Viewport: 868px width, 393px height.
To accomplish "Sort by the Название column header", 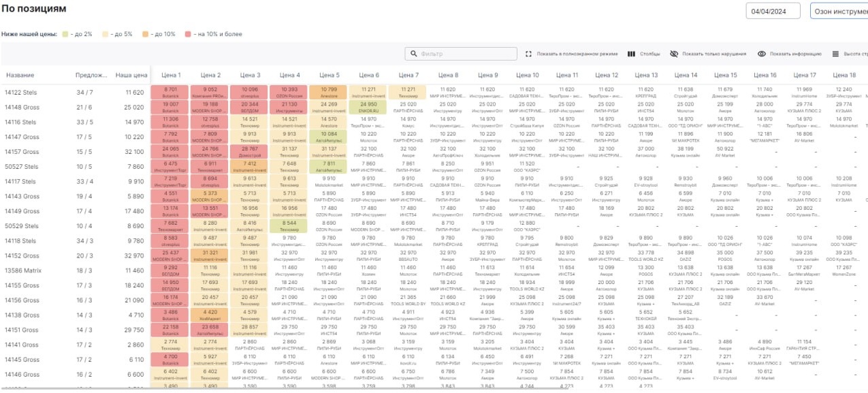I will point(20,75).
